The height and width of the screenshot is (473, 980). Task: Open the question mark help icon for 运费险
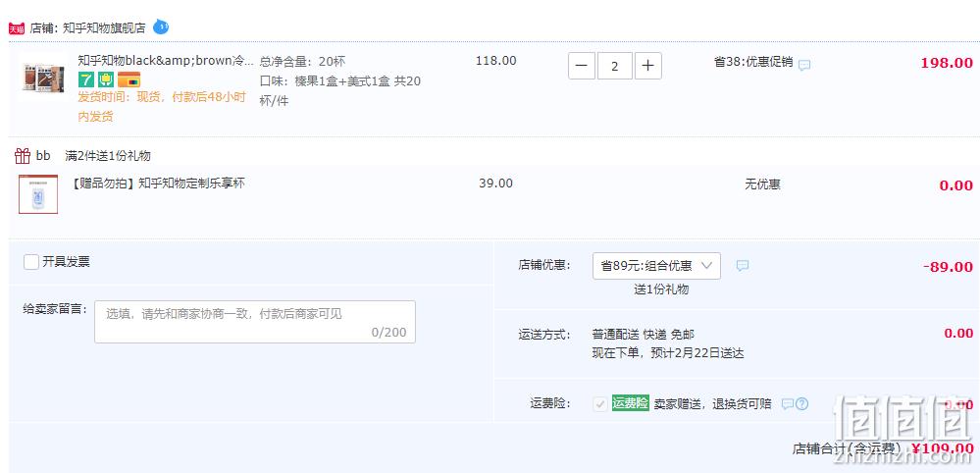coord(801,403)
